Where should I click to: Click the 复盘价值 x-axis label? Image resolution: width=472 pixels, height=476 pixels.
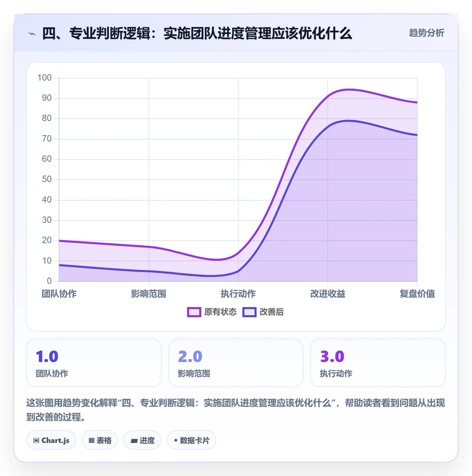point(417,294)
